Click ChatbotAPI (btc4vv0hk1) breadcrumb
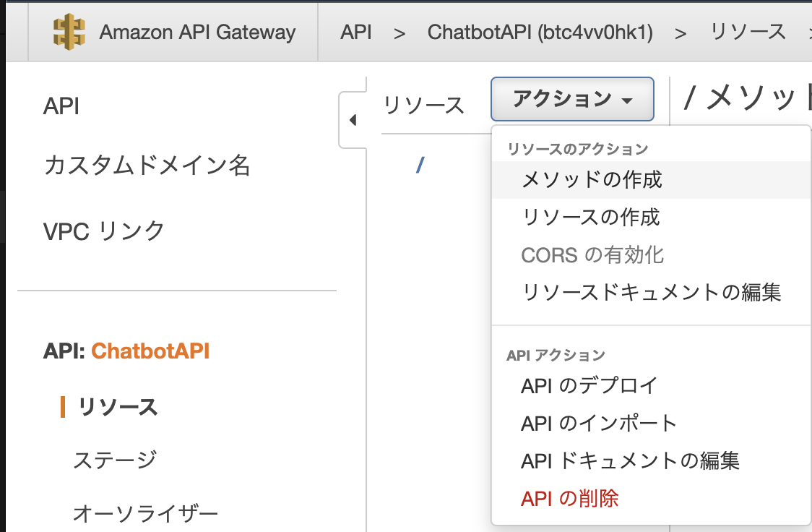The width and height of the screenshot is (812, 532). 540,32
